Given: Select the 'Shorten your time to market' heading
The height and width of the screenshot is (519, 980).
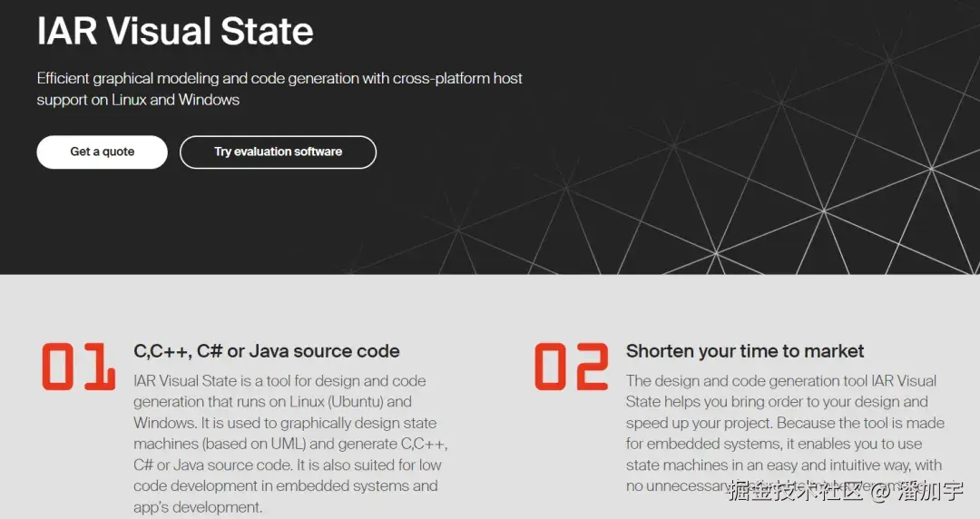Looking at the screenshot, I should (x=745, y=351).
